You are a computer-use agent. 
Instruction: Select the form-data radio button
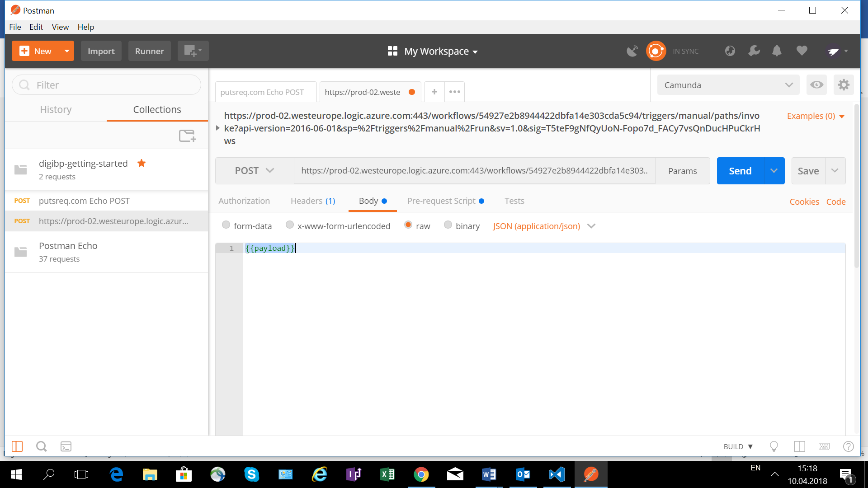(226, 225)
